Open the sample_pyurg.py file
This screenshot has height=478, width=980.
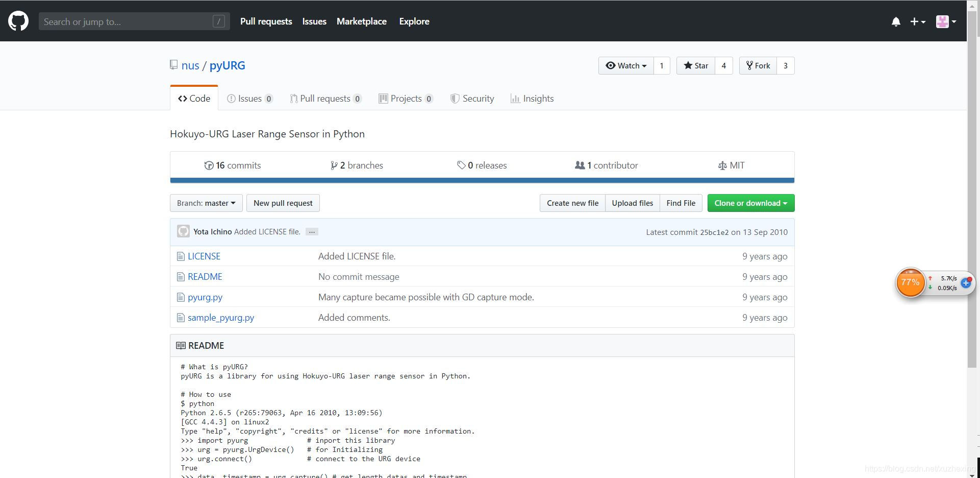221,318
